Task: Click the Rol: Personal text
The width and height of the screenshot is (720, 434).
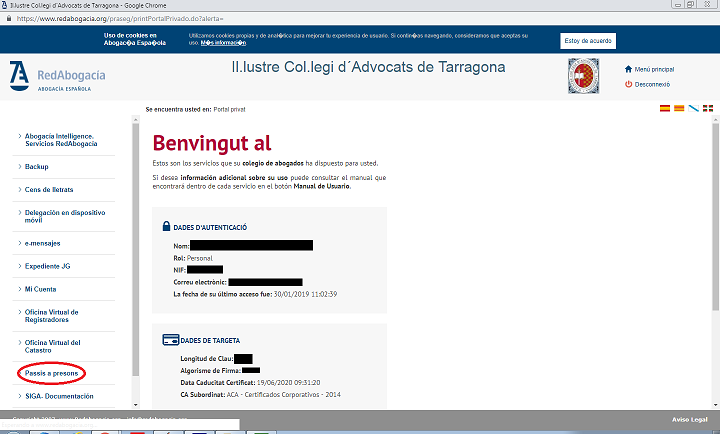Action: point(193,258)
